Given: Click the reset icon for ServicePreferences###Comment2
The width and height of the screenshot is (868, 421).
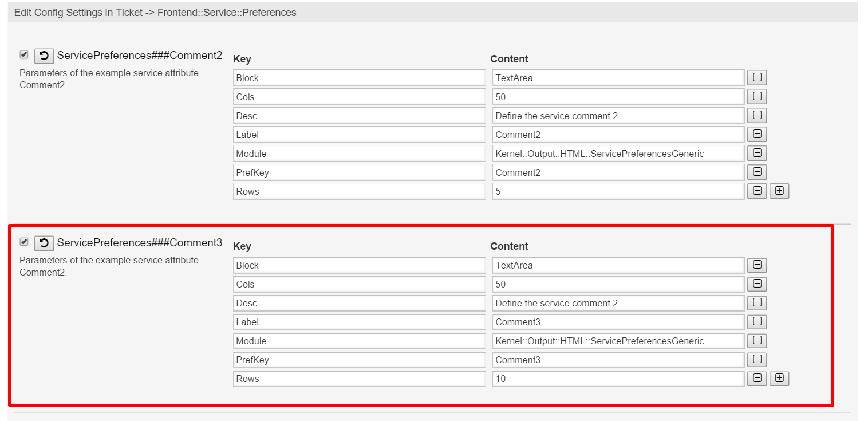Looking at the screenshot, I should [x=44, y=55].
